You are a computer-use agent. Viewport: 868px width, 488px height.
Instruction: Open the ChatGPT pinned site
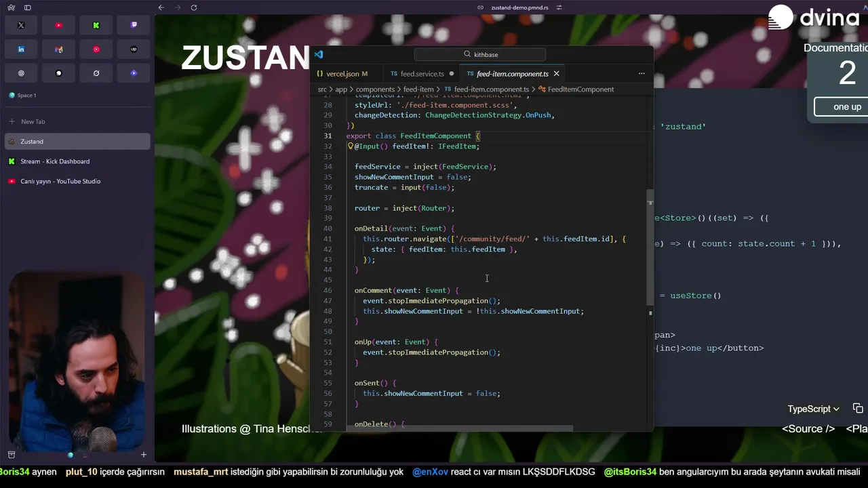[21, 73]
